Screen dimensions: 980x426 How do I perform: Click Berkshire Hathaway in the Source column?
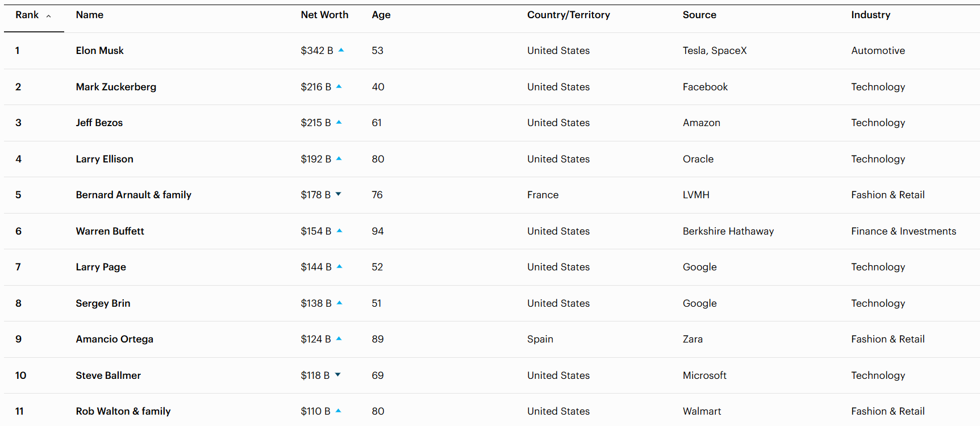pyautogui.click(x=728, y=231)
